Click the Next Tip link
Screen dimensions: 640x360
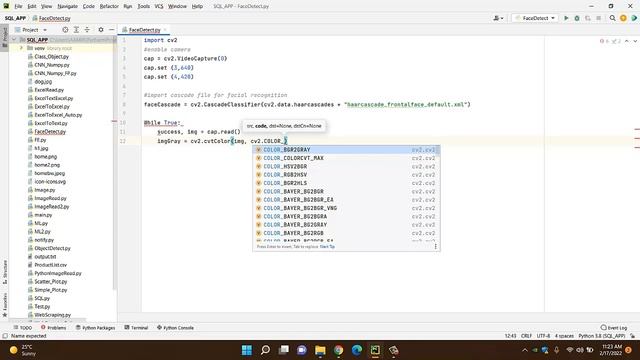327,247
